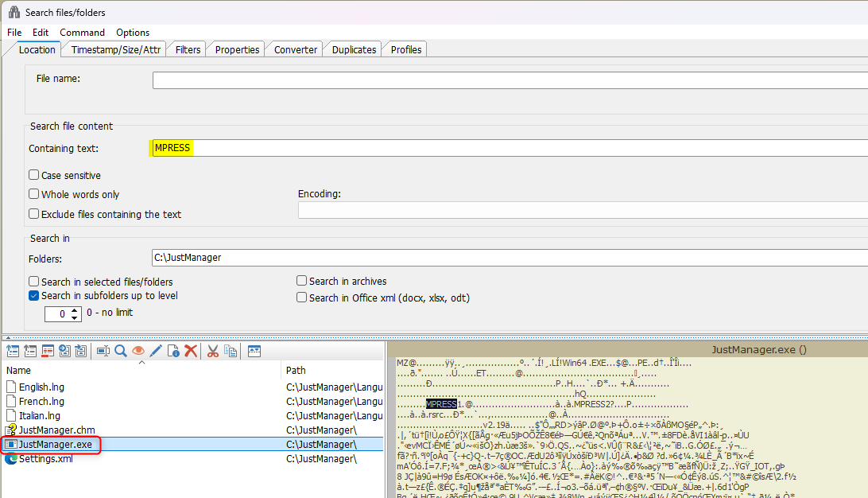Open the Options menu
The image size is (868, 498).
(x=133, y=32)
